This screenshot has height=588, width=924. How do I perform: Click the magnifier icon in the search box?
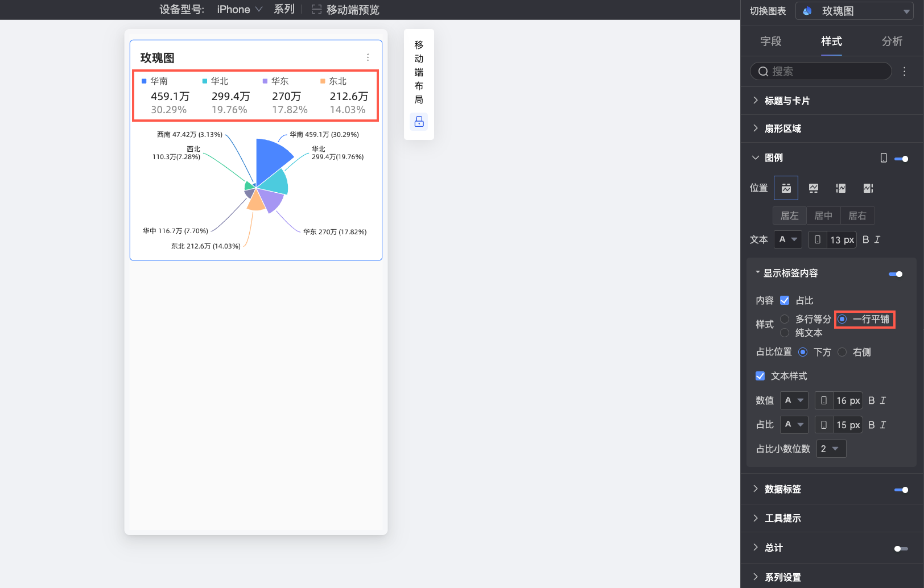coord(763,71)
